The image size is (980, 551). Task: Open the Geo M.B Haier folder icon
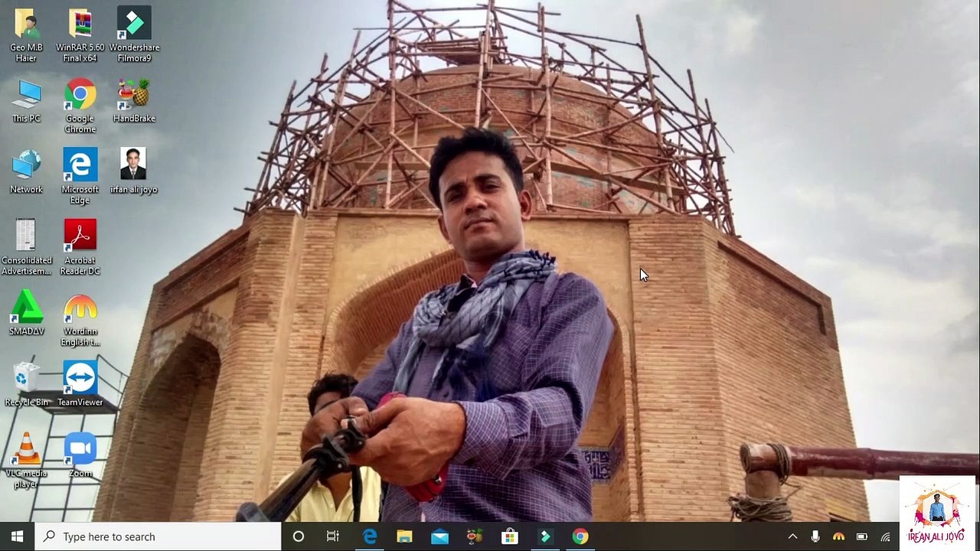click(x=26, y=34)
